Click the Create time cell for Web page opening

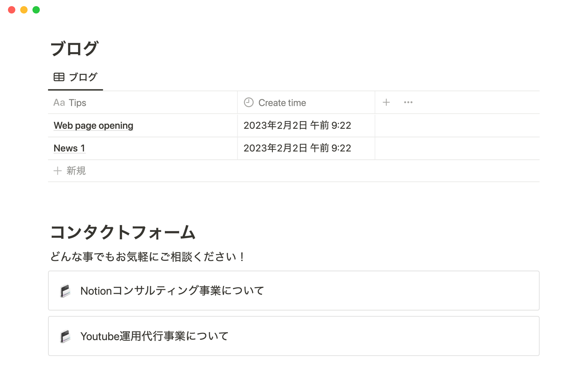pos(297,125)
